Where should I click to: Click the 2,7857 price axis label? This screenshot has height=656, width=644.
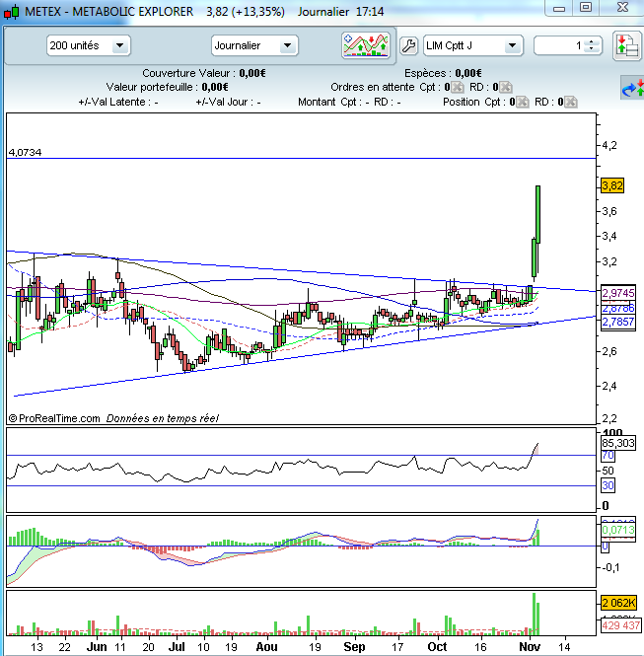[x=618, y=322]
